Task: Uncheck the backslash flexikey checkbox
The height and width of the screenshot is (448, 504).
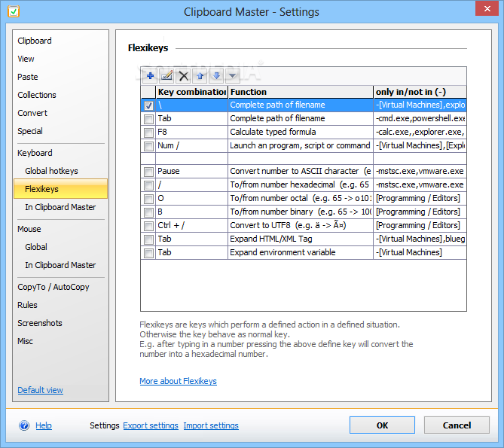Action: click(x=148, y=105)
